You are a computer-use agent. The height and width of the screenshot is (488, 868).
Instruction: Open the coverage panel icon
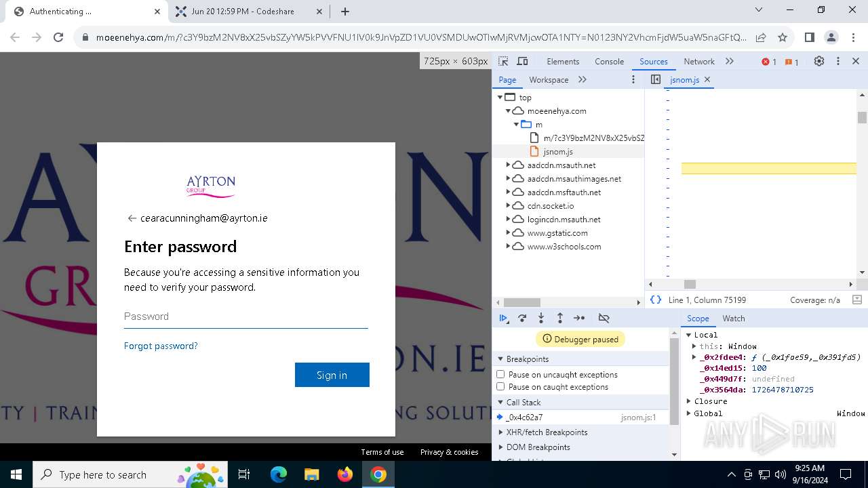pos(856,300)
